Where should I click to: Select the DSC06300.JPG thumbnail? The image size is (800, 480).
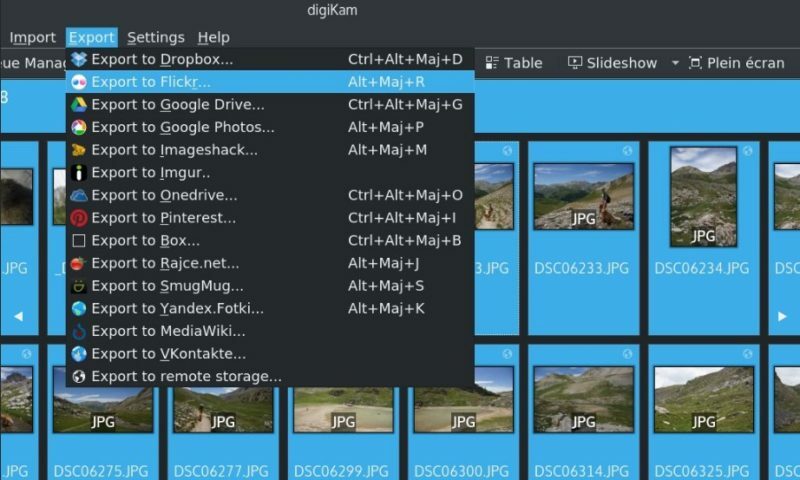pyautogui.click(x=464, y=399)
